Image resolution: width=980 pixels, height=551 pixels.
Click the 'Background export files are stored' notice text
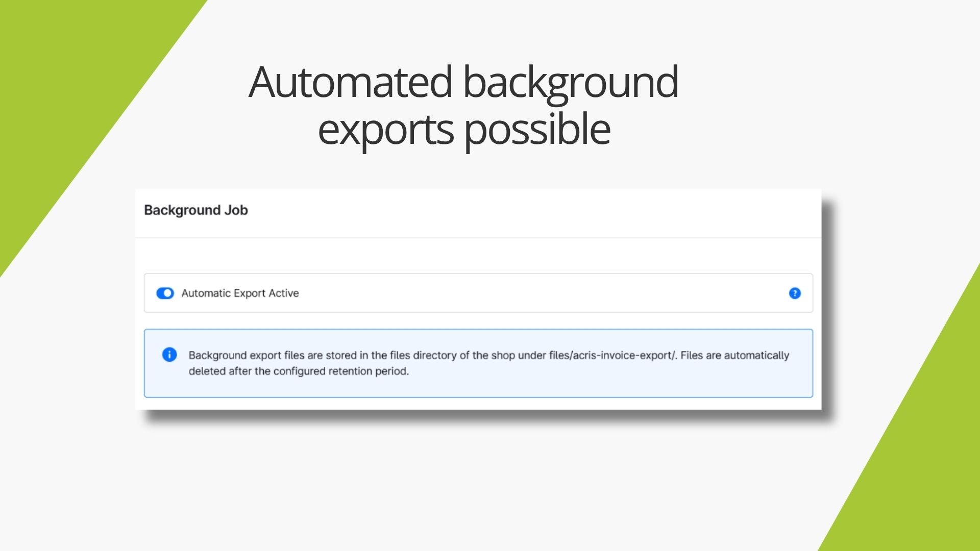tap(488, 363)
